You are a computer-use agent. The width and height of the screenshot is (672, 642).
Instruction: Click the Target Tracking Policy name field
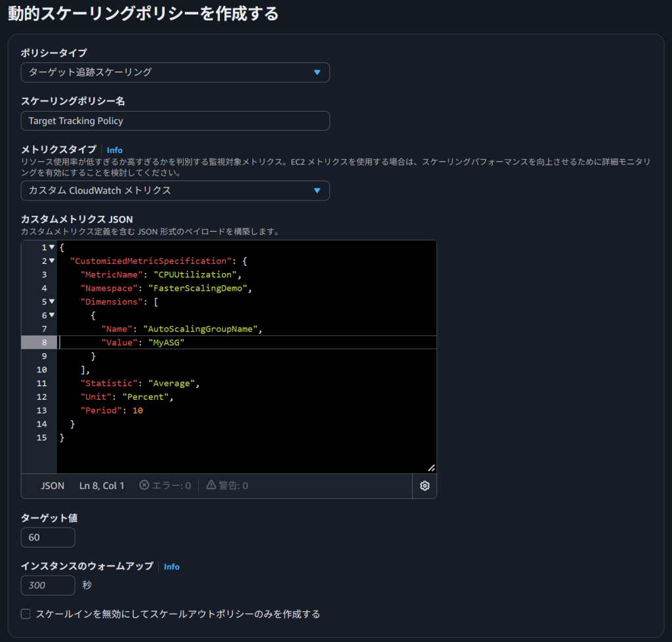pyautogui.click(x=175, y=121)
